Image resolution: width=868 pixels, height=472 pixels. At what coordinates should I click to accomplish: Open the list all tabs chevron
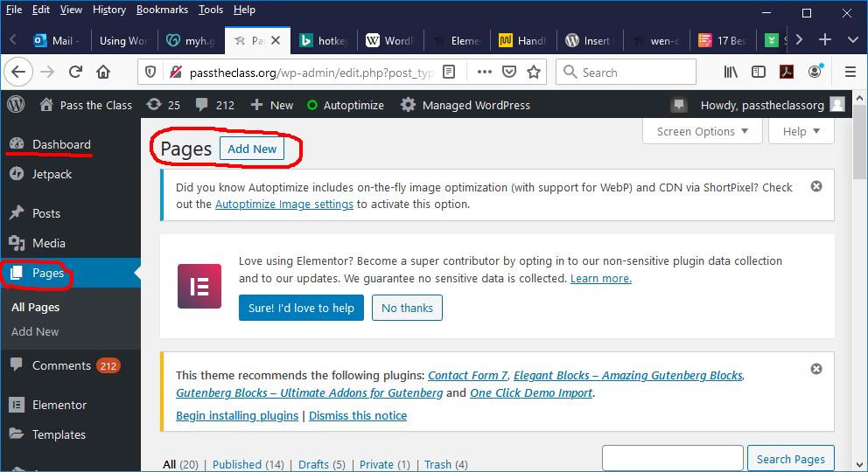[853, 40]
